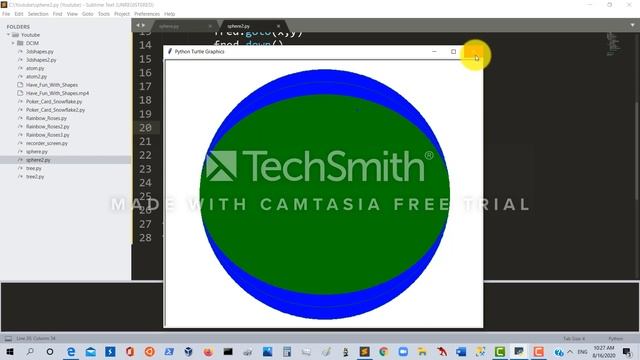Select sphere2.py in sidebar
640x360 pixels.
[38, 160]
